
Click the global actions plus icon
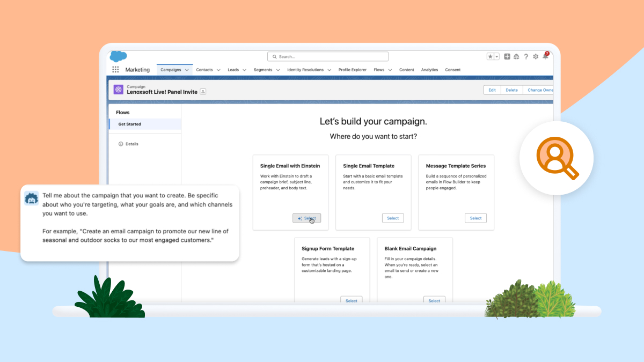(x=507, y=56)
